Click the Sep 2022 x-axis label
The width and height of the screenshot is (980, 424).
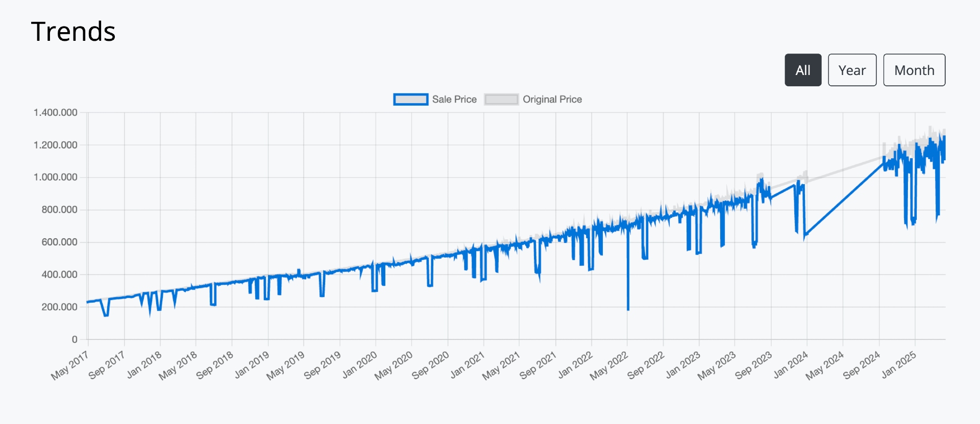point(646,365)
